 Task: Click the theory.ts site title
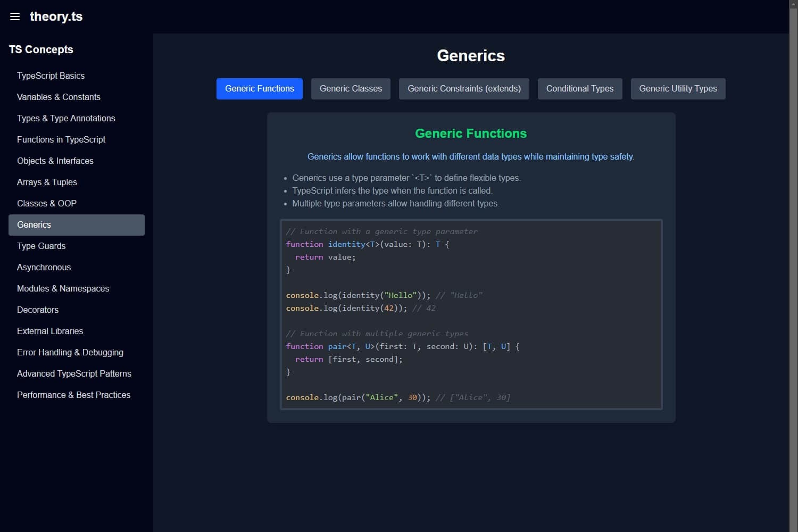tap(56, 16)
